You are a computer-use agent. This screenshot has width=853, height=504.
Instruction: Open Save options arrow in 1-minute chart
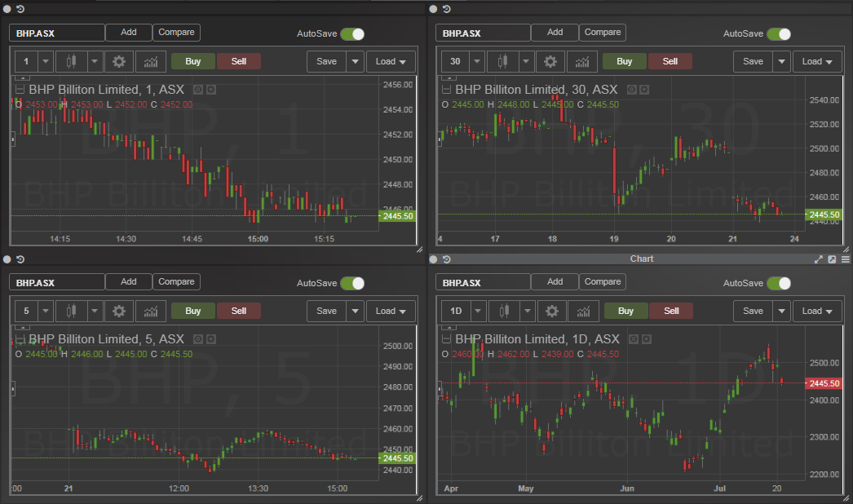[356, 61]
